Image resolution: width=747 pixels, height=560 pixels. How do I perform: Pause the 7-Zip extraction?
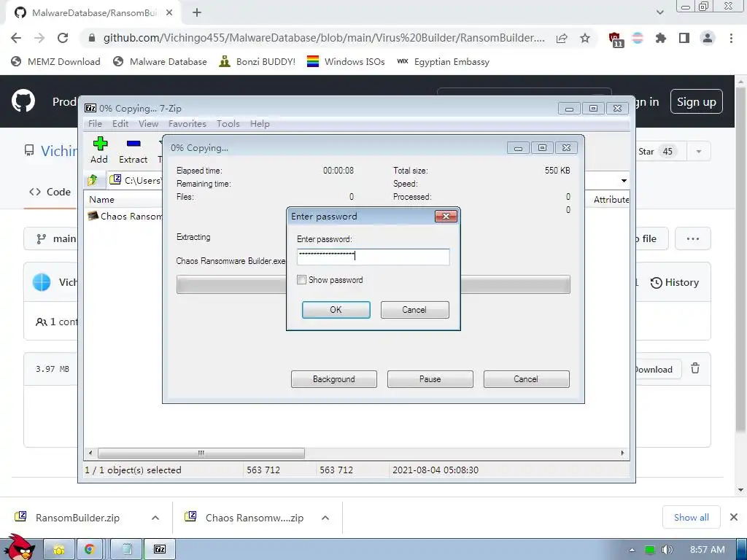coord(430,379)
